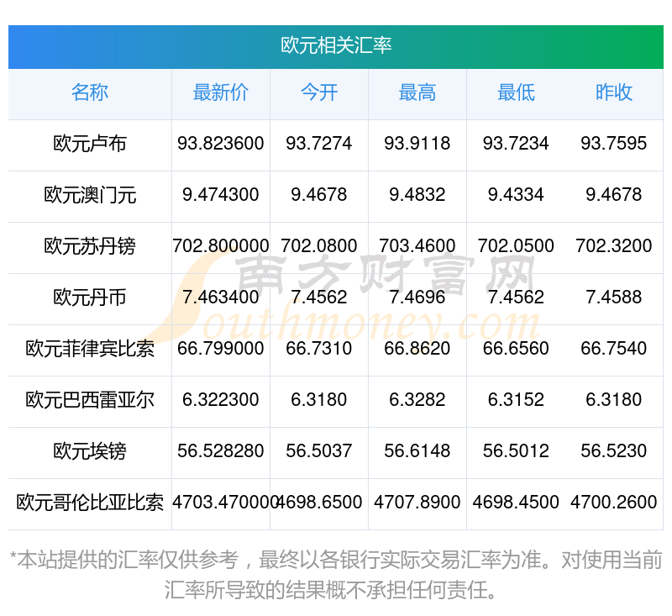Click low value 93.7234
Image resolution: width=672 pixels, height=616 pixels.
coord(516,143)
